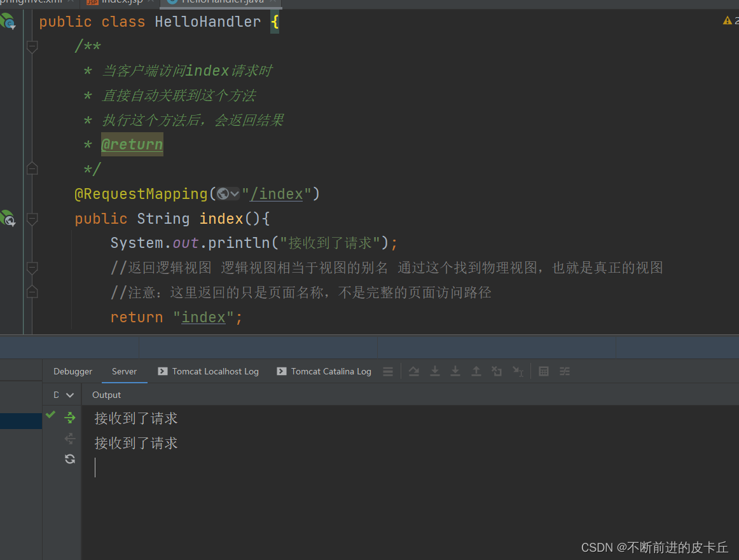The width and height of the screenshot is (739, 560).
Task: Click the first 接收到了请求 console line
Action: pyautogui.click(x=135, y=418)
